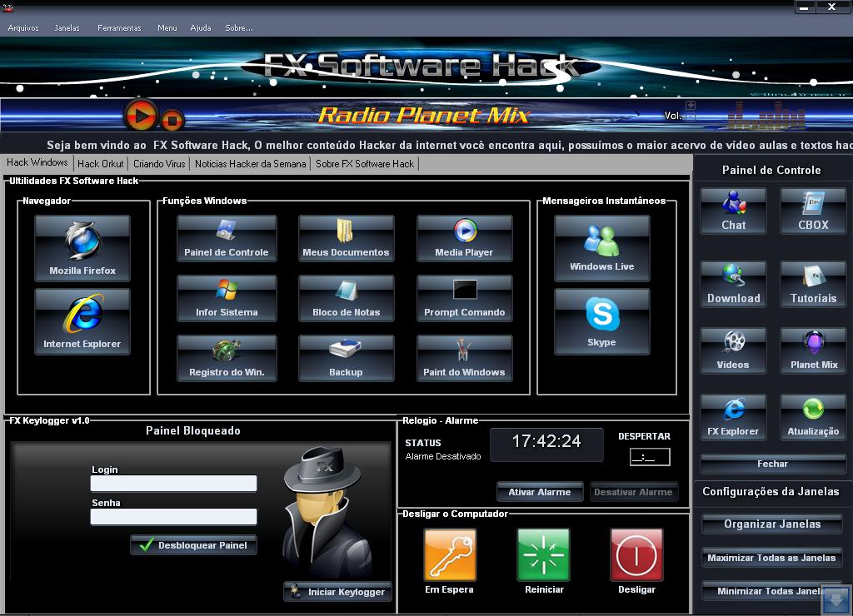Open Chat in Painel de Controle sidebar
Viewport: 853px width, 616px height.
[733, 211]
